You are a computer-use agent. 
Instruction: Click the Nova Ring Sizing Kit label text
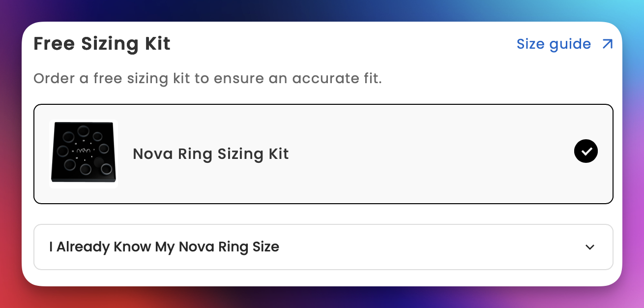pos(211,154)
